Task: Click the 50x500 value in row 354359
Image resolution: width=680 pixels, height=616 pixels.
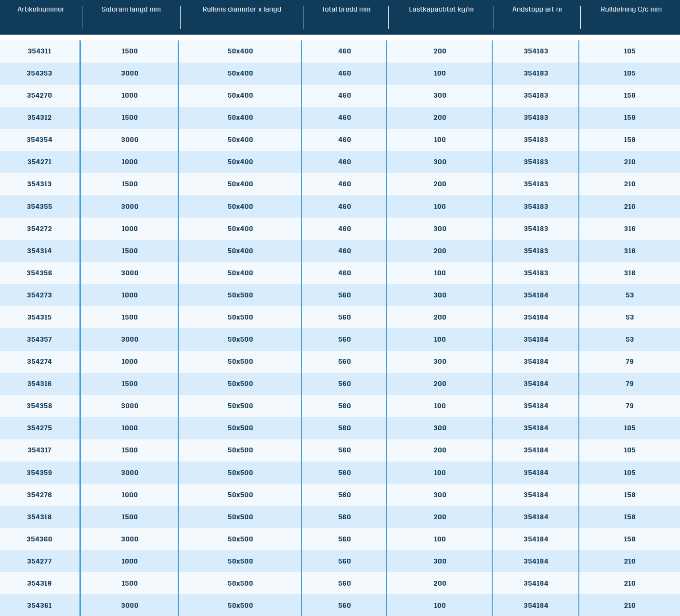Action: coord(240,473)
